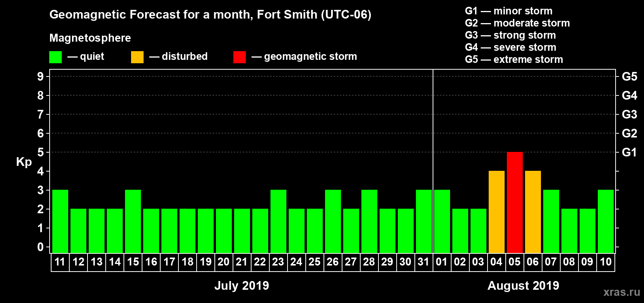Click the green bar for July 15
644x303 pixels.
[x=133, y=222]
